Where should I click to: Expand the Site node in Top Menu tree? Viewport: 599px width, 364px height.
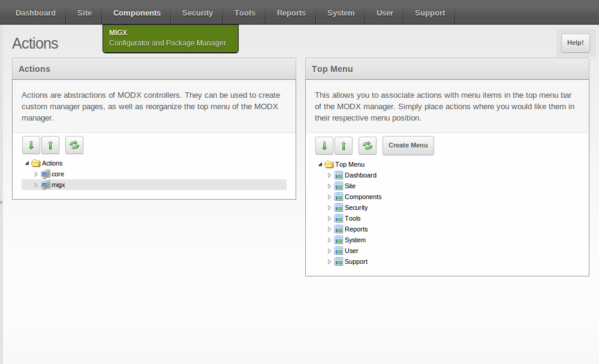(329, 186)
